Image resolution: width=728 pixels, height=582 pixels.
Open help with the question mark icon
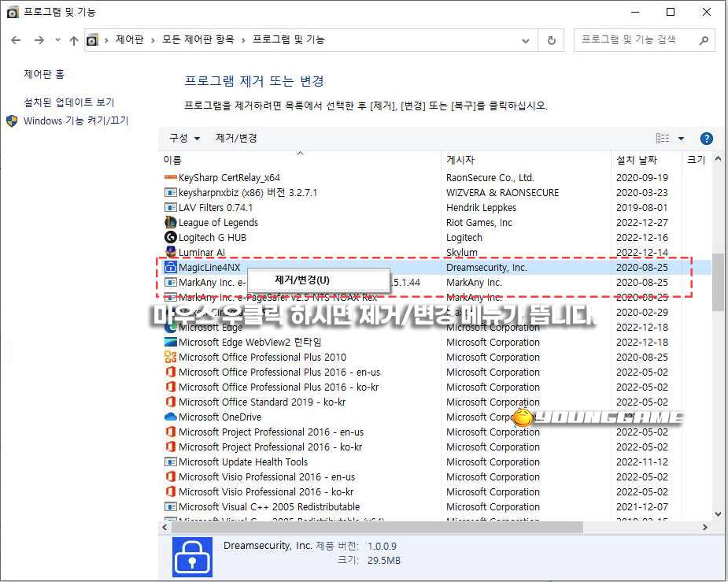coord(706,139)
